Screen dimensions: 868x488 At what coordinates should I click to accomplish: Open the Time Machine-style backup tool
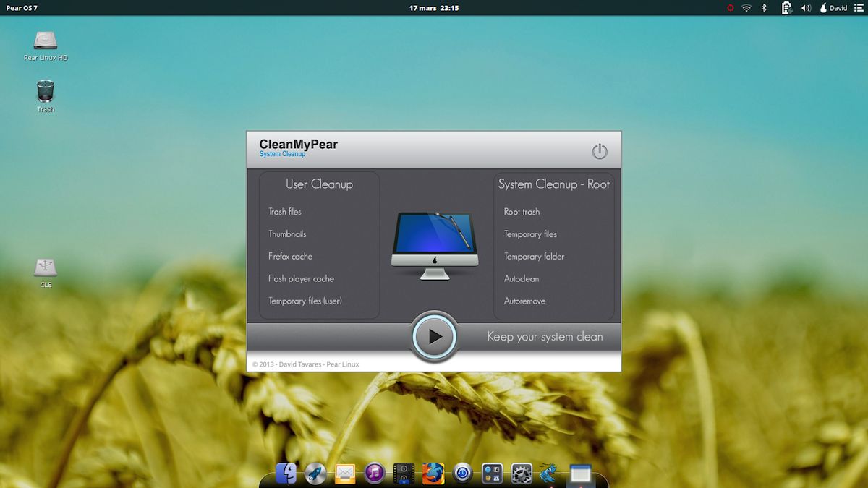pyautogui.click(x=463, y=474)
